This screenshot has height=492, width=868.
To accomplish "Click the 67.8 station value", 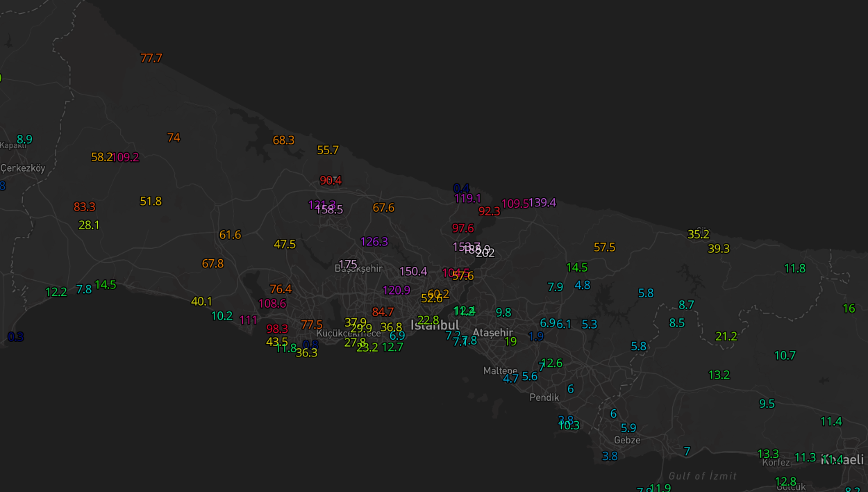I will pyautogui.click(x=212, y=263).
